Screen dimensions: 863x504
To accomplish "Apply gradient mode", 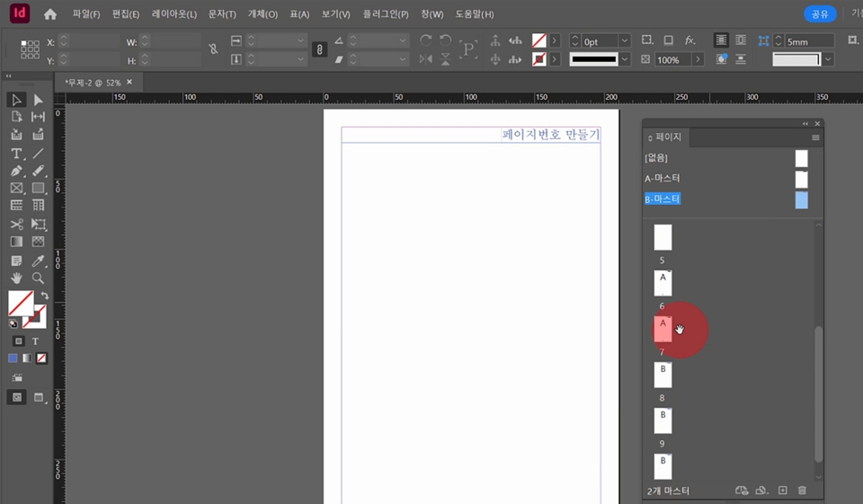I will 27,358.
